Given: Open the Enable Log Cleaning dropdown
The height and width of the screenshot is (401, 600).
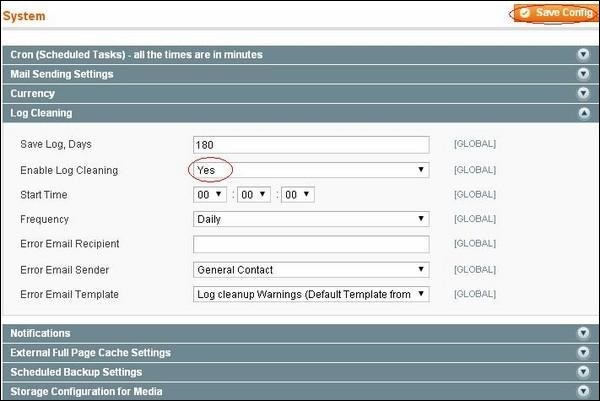Looking at the screenshot, I should click(311, 170).
